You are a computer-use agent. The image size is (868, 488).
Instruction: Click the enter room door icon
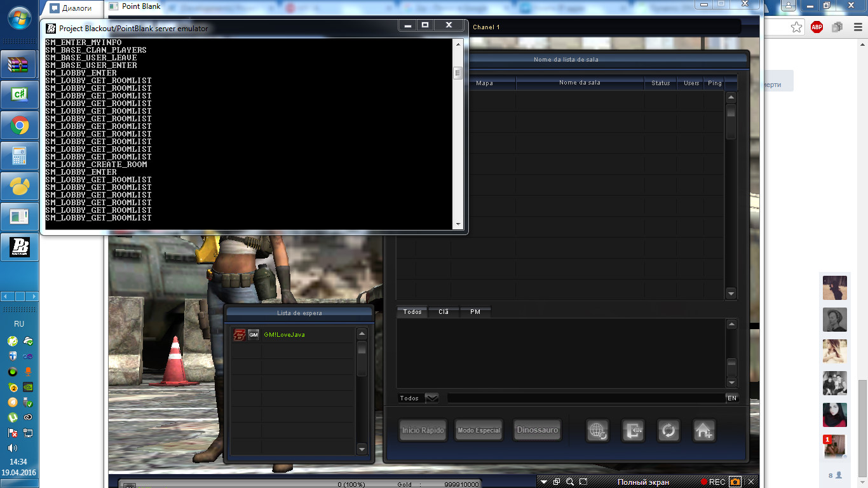tap(633, 430)
